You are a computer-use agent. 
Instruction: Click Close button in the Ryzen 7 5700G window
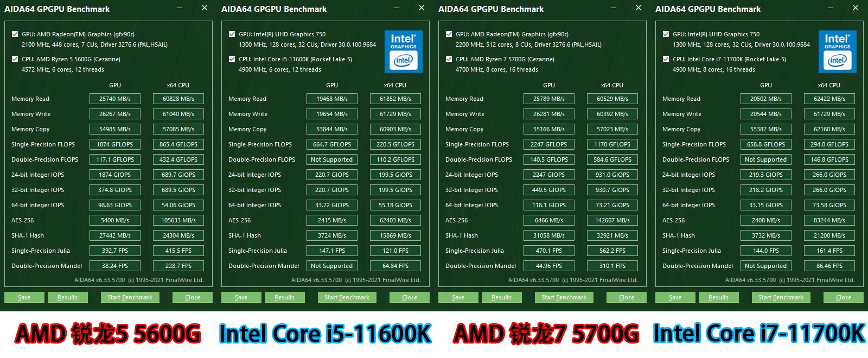[x=627, y=297]
